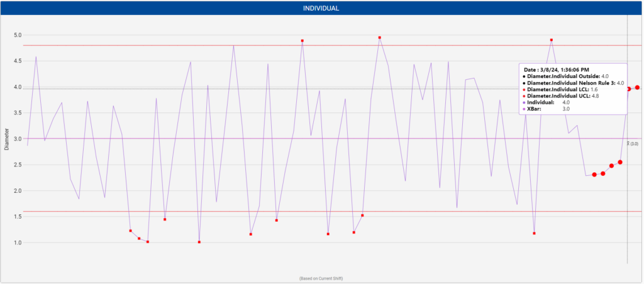Select red square just below LCL before highest peak
The width and height of the screenshot is (644, 284).
[x=362, y=216]
